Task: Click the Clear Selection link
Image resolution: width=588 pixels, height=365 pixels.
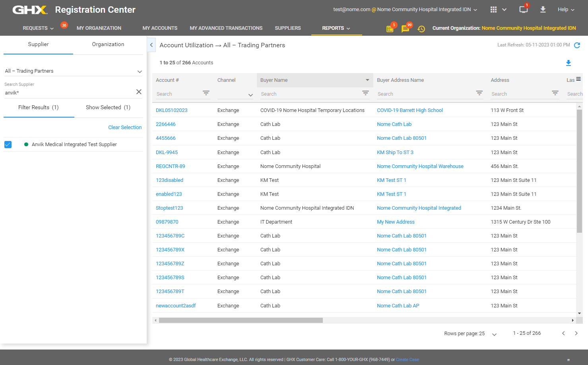Action: click(125, 127)
